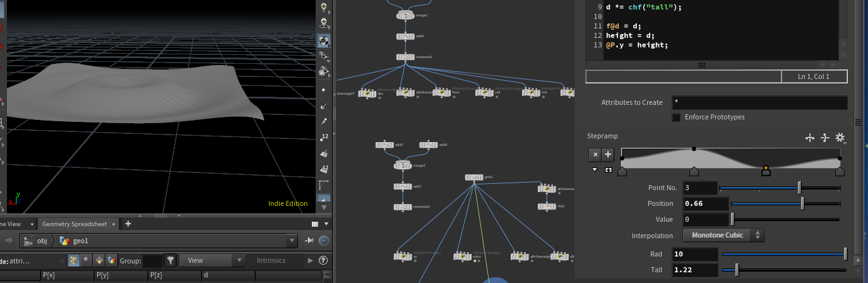Select the add5 node

[x=384, y=145]
